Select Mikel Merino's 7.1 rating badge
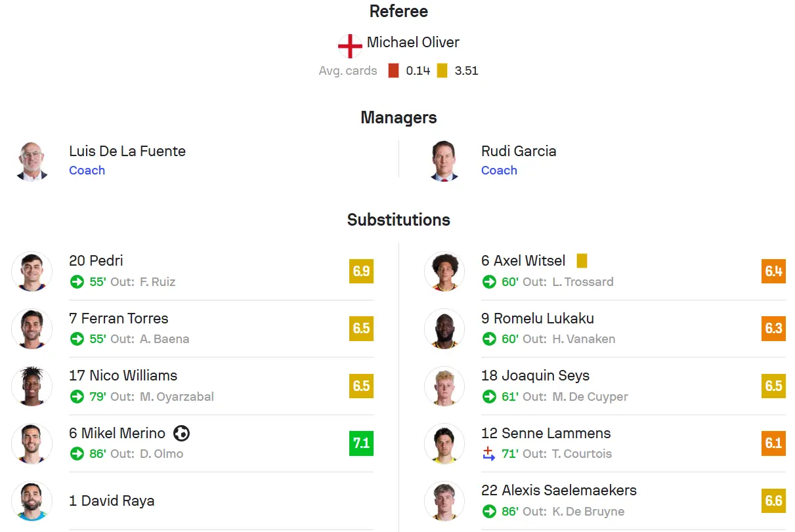This screenshot has width=795, height=532. (361, 443)
